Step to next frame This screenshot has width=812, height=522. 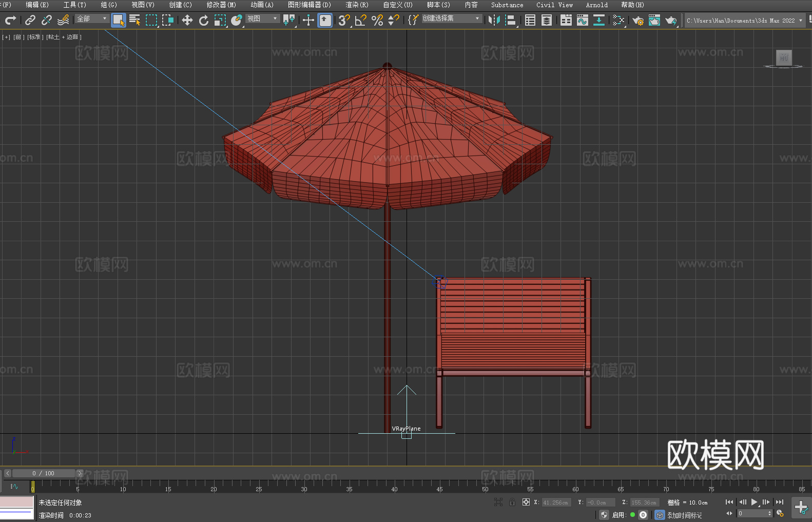pos(766,502)
